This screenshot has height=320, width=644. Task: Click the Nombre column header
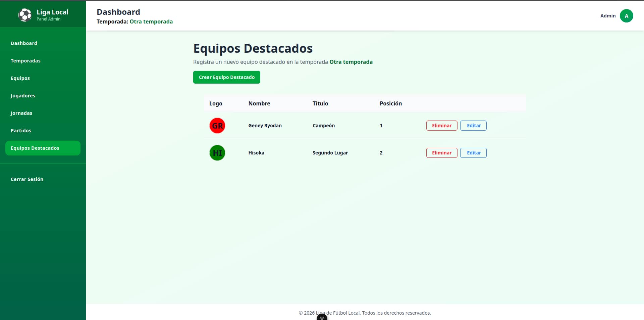click(x=259, y=103)
